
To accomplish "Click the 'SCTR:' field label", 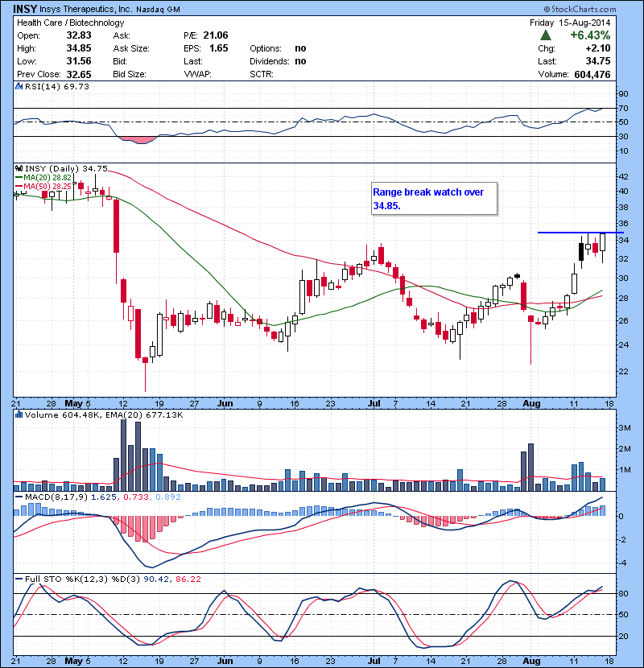I will pyautogui.click(x=262, y=74).
